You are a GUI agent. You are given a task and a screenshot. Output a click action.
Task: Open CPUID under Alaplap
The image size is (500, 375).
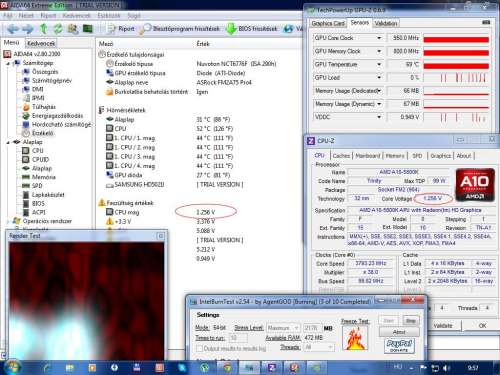coord(40,159)
